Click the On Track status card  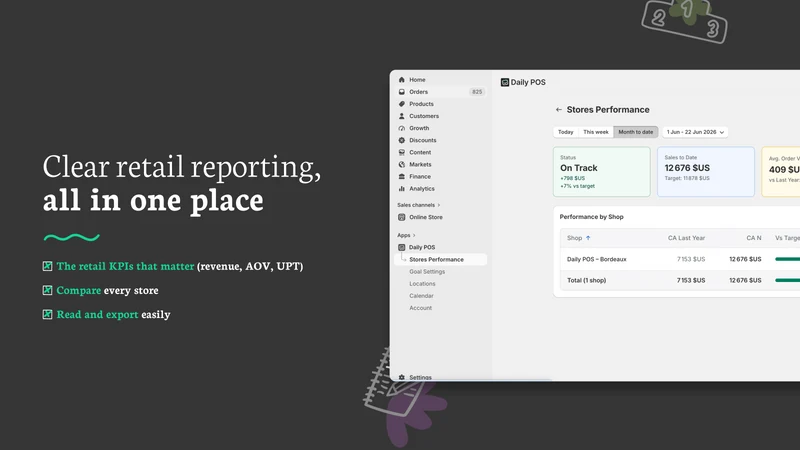tap(602, 171)
